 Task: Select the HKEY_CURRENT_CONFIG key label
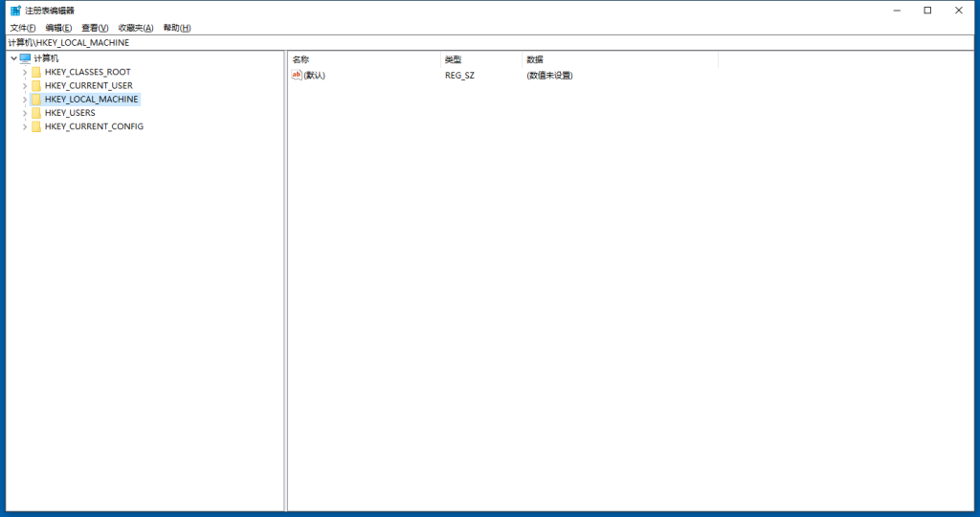click(x=94, y=127)
